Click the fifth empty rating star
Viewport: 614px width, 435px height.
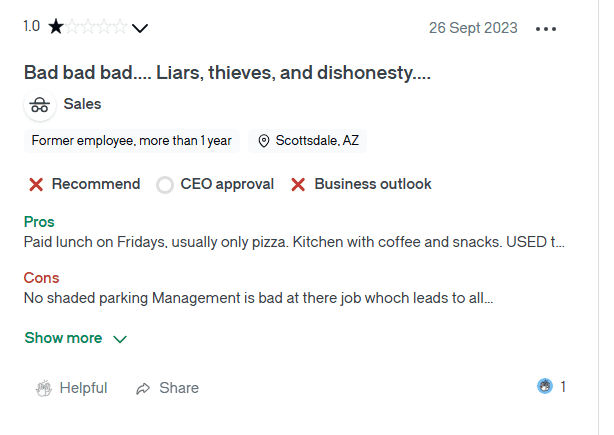[x=121, y=27]
